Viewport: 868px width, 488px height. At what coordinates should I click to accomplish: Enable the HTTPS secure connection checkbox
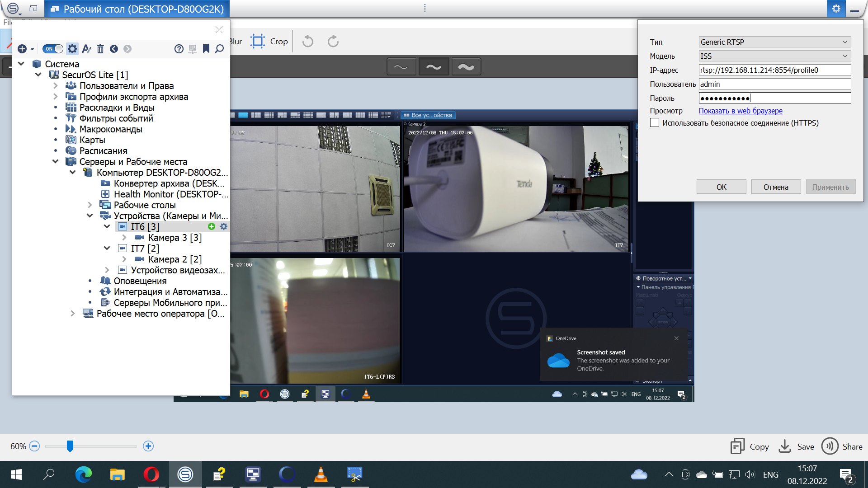tap(655, 122)
